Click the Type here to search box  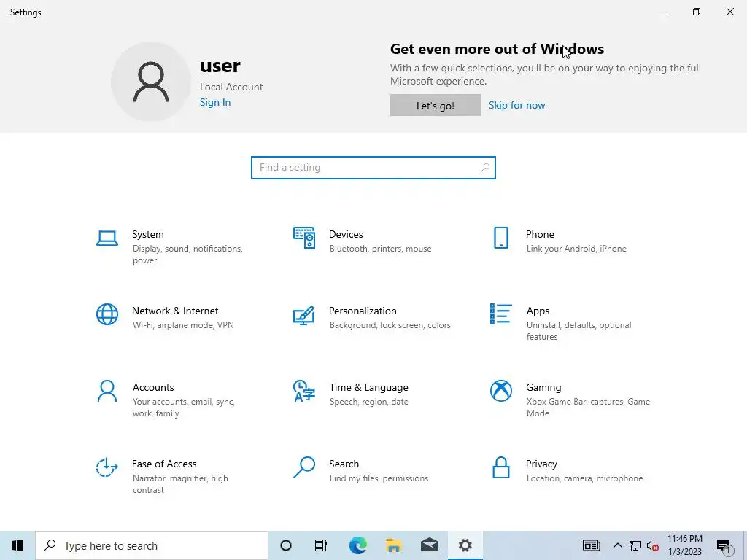(x=152, y=545)
